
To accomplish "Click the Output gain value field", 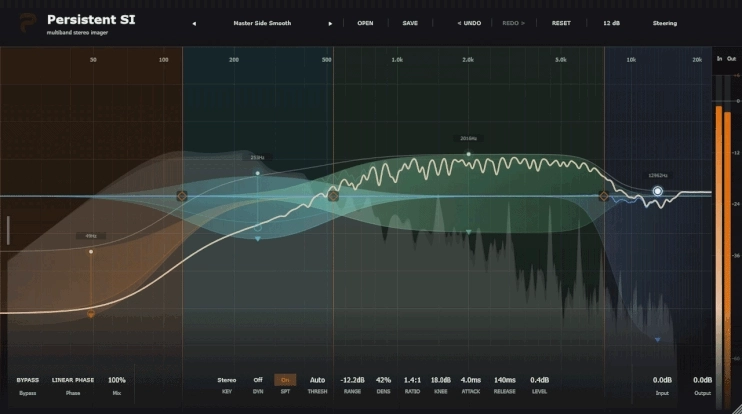I will (x=703, y=380).
